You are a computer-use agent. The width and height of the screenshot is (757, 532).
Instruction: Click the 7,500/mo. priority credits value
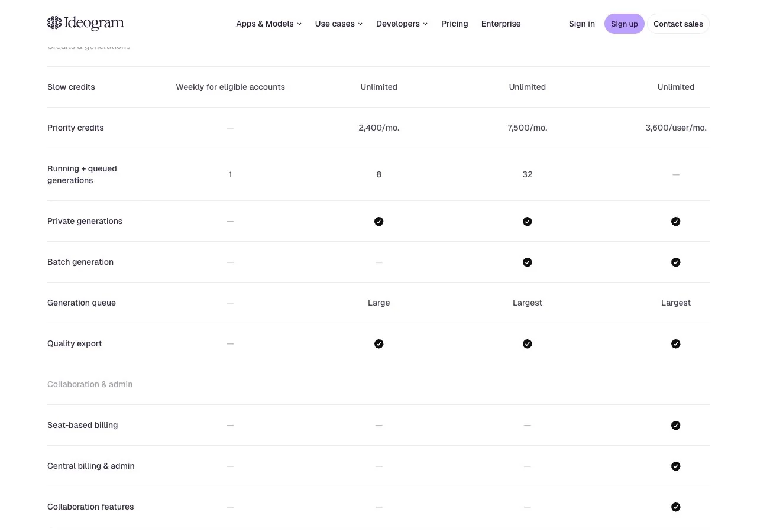pos(528,128)
